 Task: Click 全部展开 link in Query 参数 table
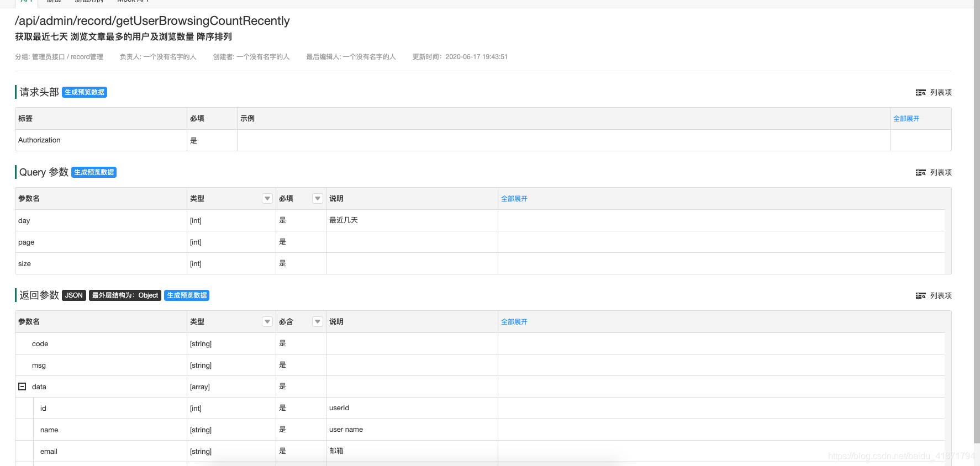coord(514,199)
